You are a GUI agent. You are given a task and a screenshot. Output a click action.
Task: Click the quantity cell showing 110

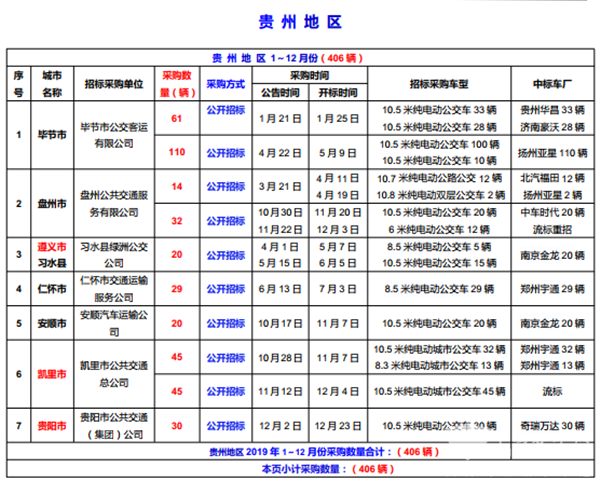click(x=177, y=153)
